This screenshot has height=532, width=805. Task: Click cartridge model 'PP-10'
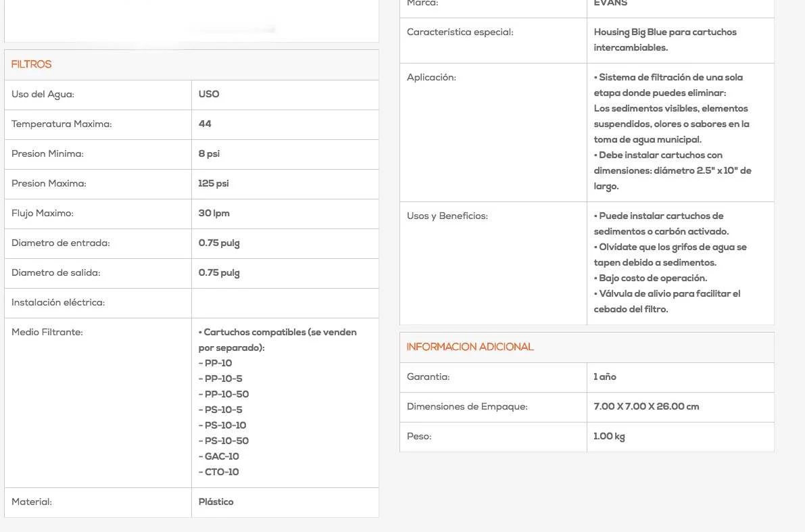pyautogui.click(x=218, y=363)
